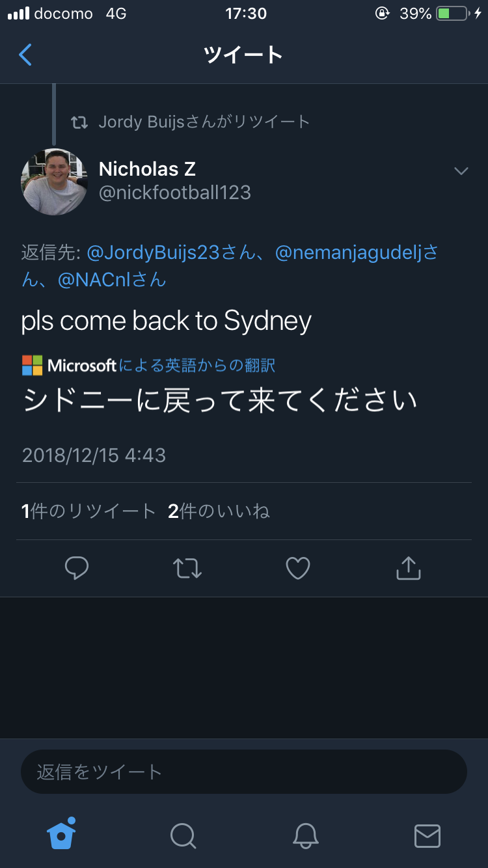The width and height of the screenshot is (488, 868).
Task: Open Nicholas Z profile picture
Action: [54, 182]
